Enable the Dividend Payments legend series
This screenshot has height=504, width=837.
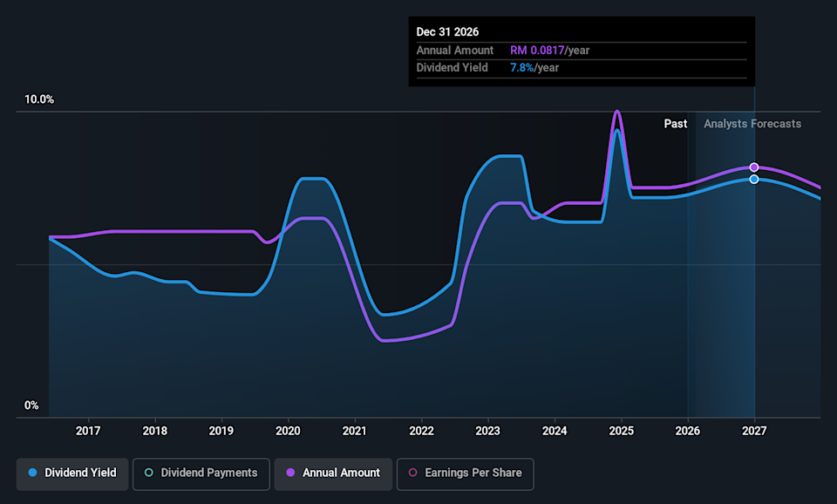click(x=200, y=473)
